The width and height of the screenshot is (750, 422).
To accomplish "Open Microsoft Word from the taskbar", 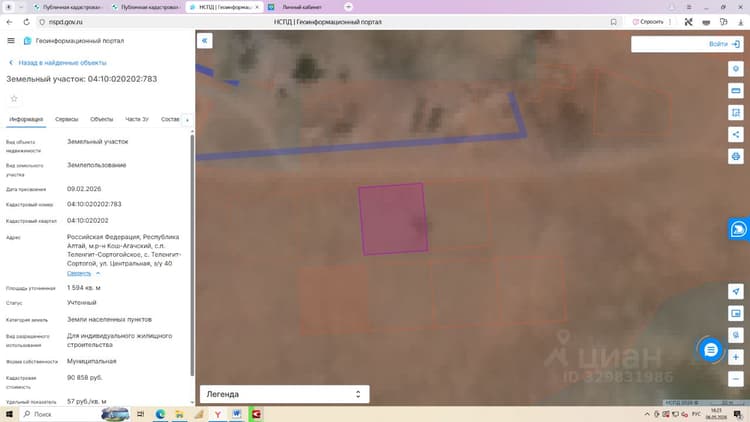I will pyautogui.click(x=237, y=414).
